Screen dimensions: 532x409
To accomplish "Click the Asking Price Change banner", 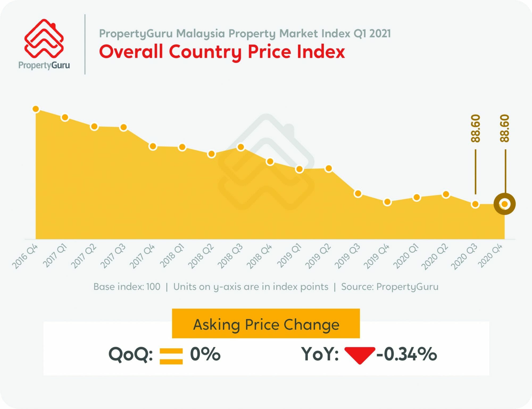I will click(x=266, y=324).
